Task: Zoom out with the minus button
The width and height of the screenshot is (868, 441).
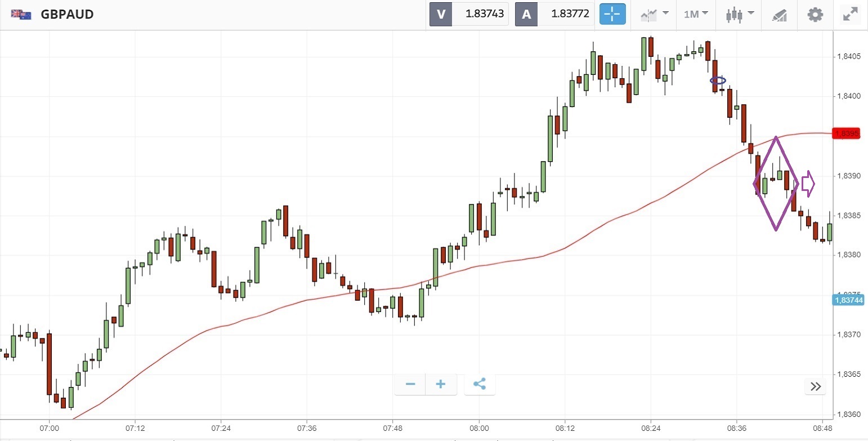Action: [410, 384]
